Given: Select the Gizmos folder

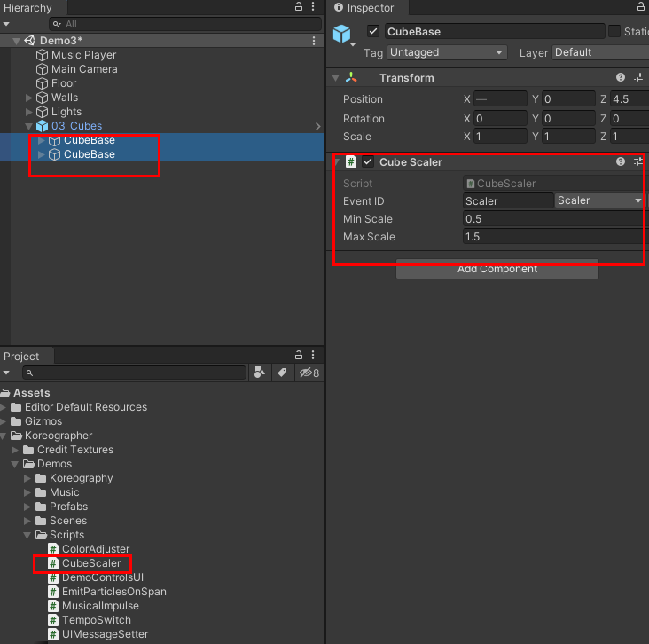Looking at the screenshot, I should click(x=36, y=421).
